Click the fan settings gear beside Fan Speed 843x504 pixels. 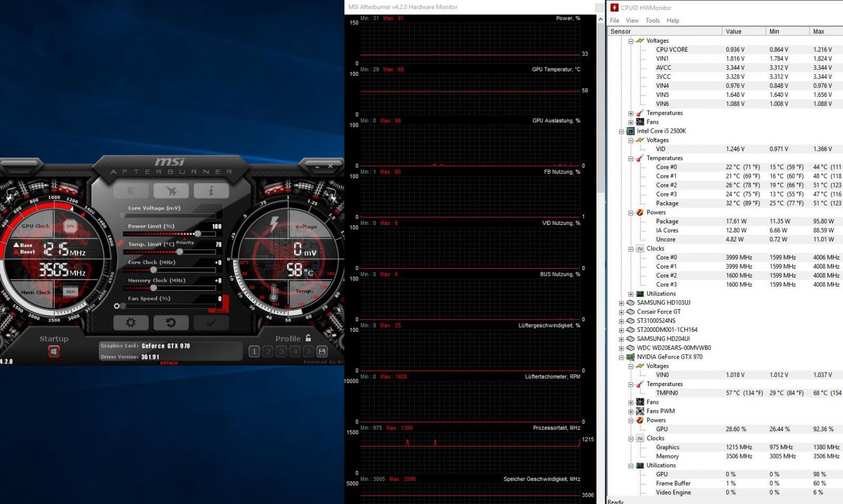tap(117, 305)
